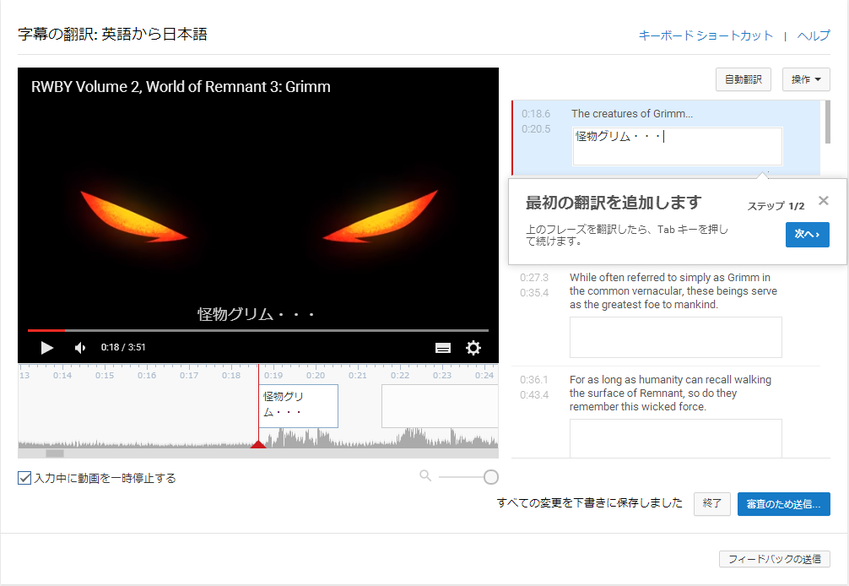849x586 pixels.
Task: Click the 0:43.4 end timestamp
Action: click(534, 395)
